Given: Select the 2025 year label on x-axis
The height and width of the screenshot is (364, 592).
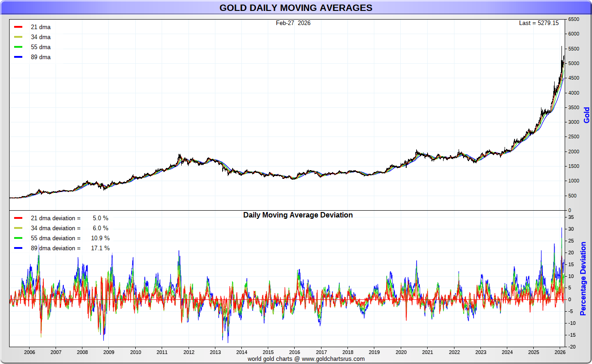Looking at the screenshot, I should click(x=534, y=352).
